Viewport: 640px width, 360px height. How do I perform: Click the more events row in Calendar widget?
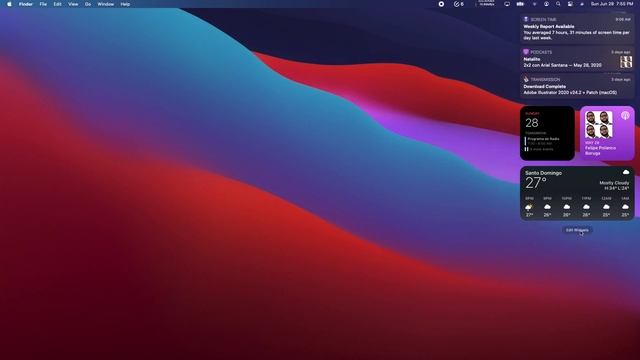(x=540, y=149)
